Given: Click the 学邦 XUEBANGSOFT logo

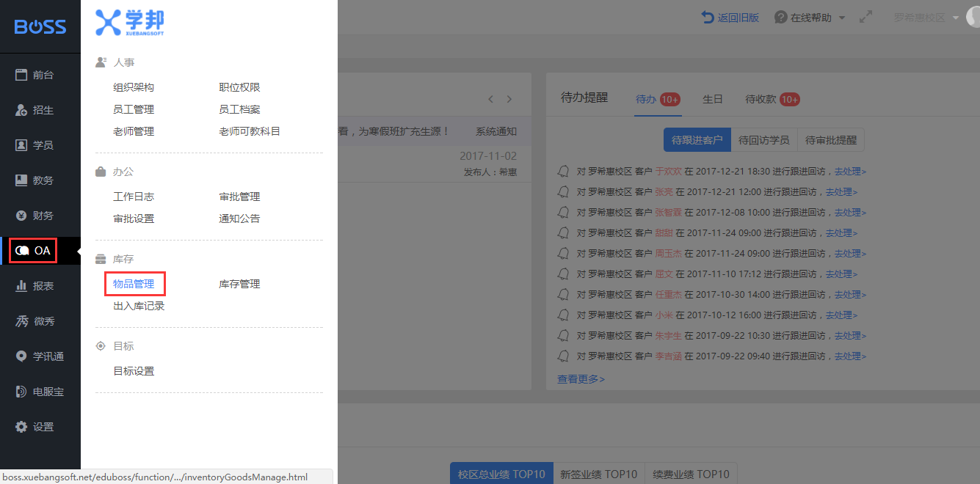Looking at the screenshot, I should coord(130,23).
